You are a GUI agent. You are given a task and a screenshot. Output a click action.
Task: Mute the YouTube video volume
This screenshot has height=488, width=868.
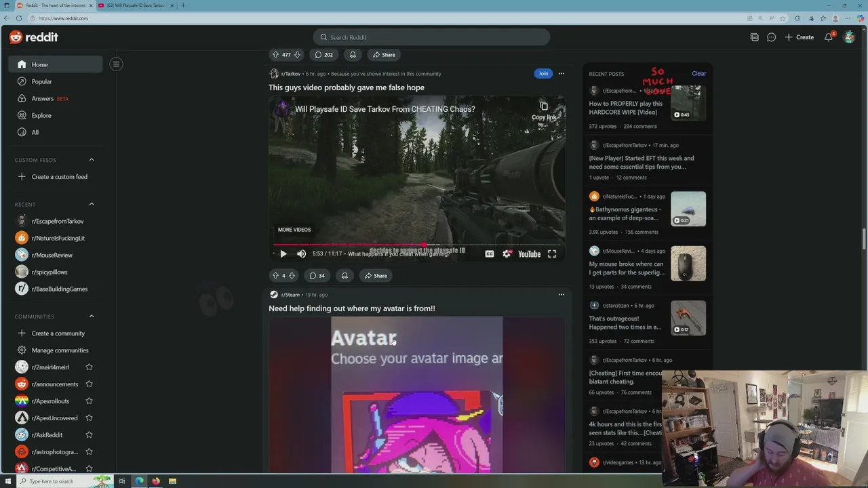301,254
